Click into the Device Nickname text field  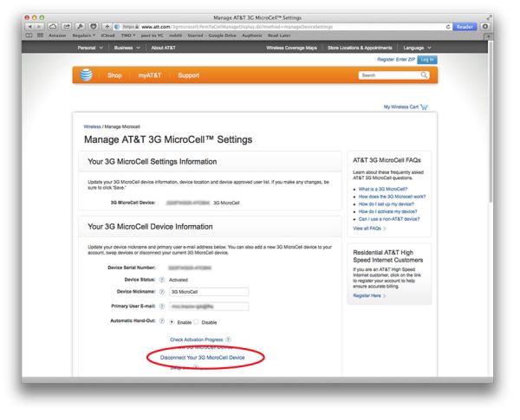[209, 293]
